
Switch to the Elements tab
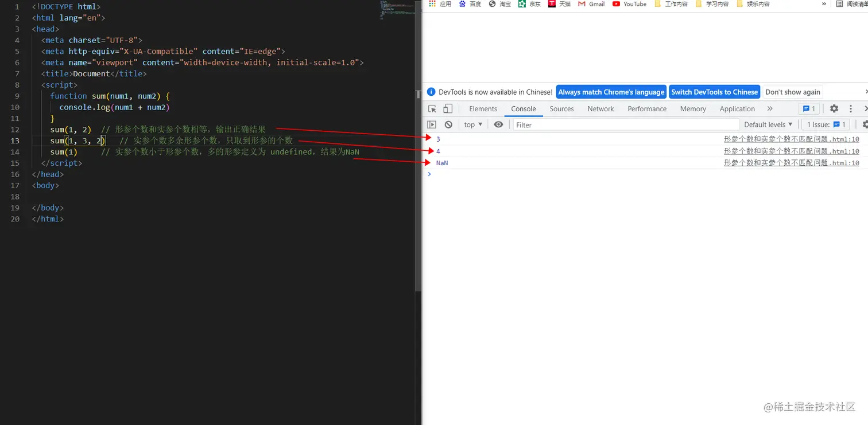tap(483, 109)
